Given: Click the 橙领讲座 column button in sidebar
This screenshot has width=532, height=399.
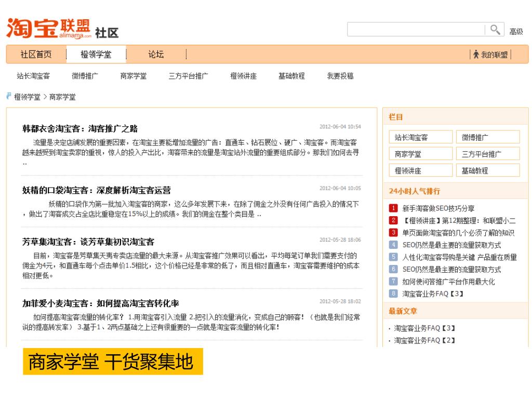Looking at the screenshot, I should click(x=421, y=170).
